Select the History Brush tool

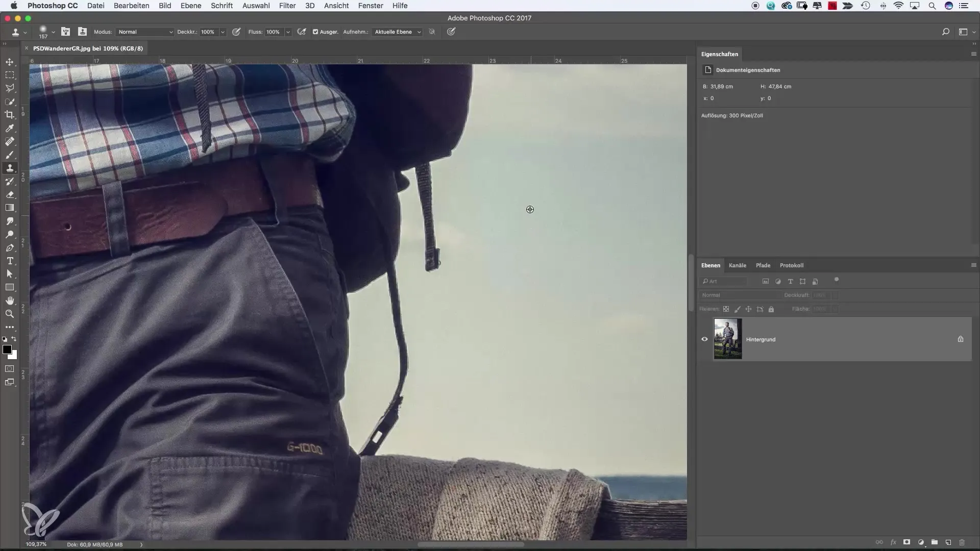(10, 181)
